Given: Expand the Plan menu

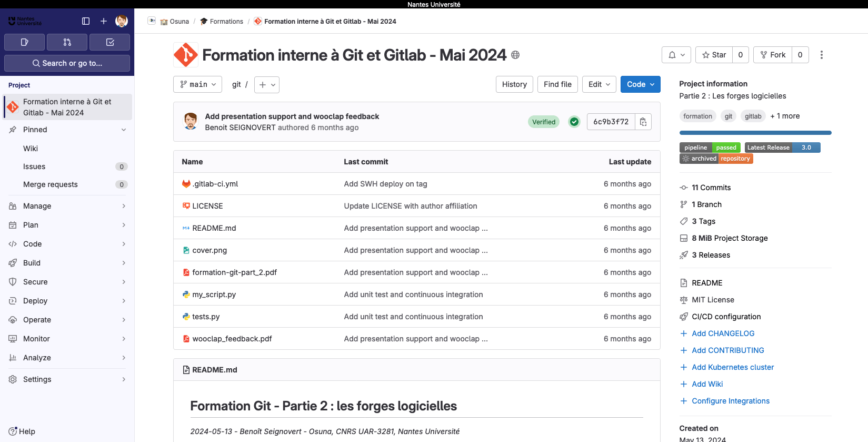Looking at the screenshot, I should 67,225.
